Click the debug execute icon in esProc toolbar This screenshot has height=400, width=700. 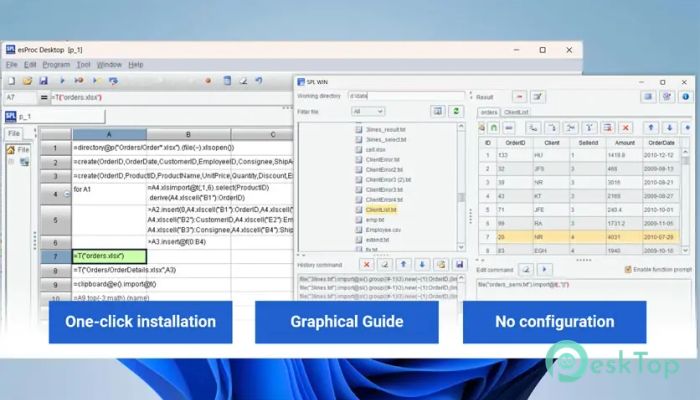(x=79, y=81)
